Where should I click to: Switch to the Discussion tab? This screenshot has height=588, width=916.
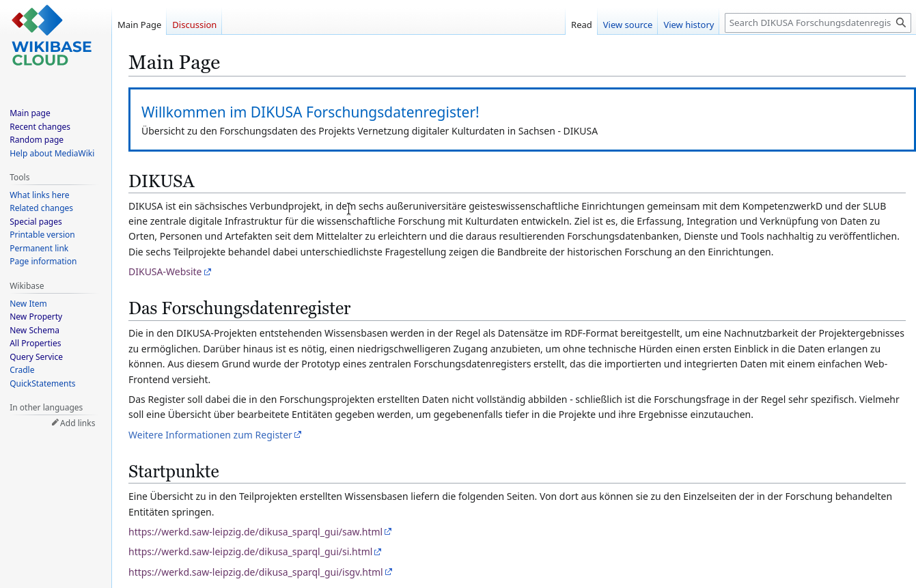point(194,25)
